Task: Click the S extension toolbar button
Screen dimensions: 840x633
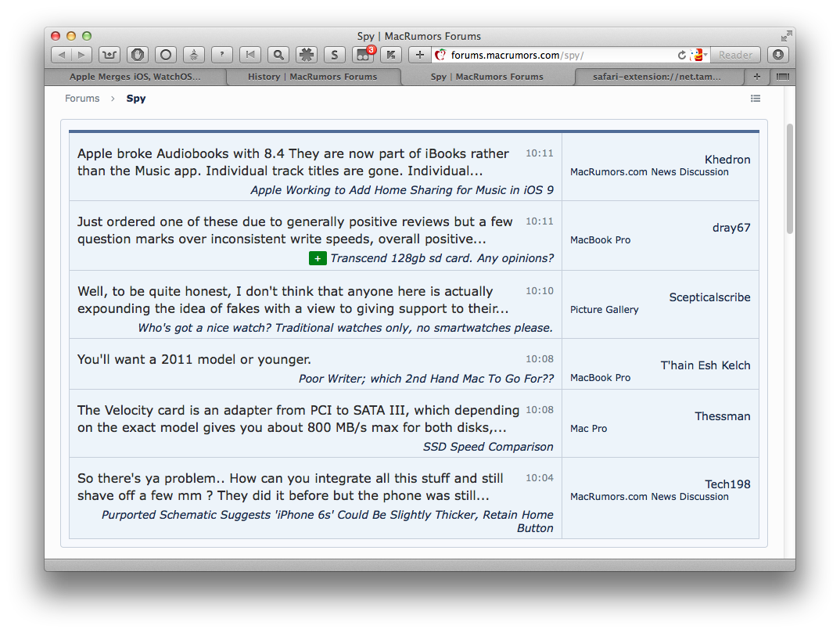Action: [334, 55]
